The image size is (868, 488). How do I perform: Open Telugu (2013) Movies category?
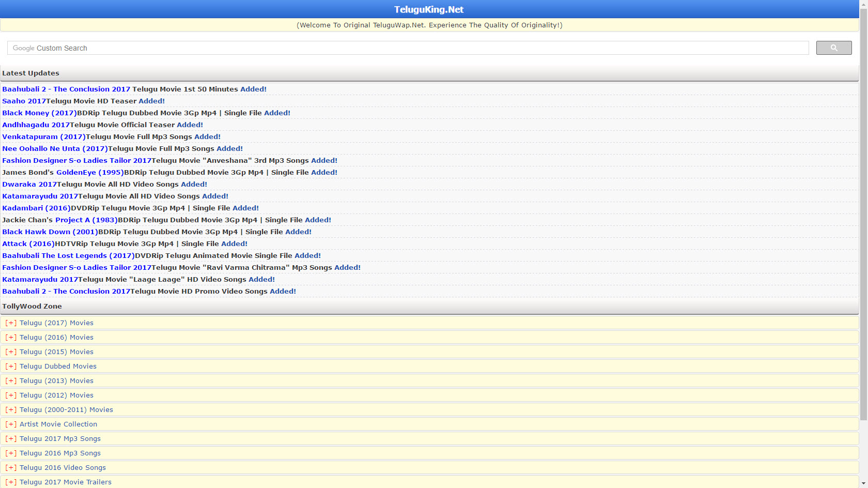click(x=57, y=380)
